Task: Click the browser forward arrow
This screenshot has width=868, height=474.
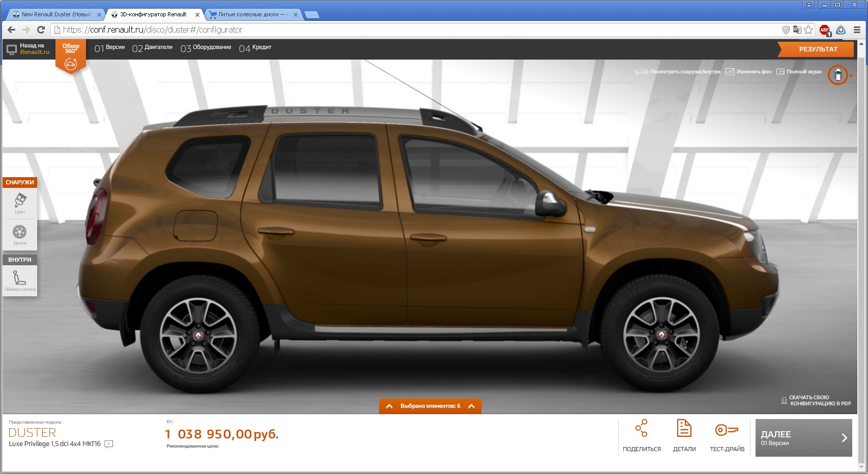Action: (x=26, y=30)
